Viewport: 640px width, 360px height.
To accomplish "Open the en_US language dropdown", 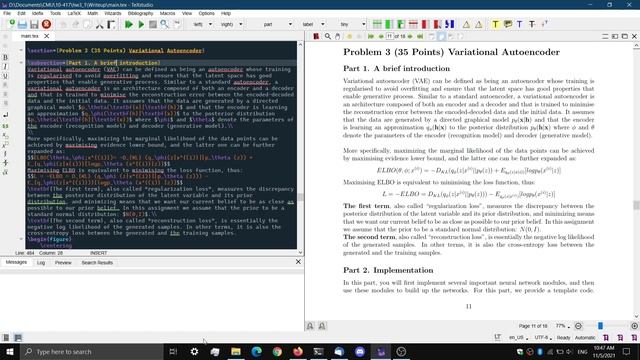I will (x=518, y=338).
